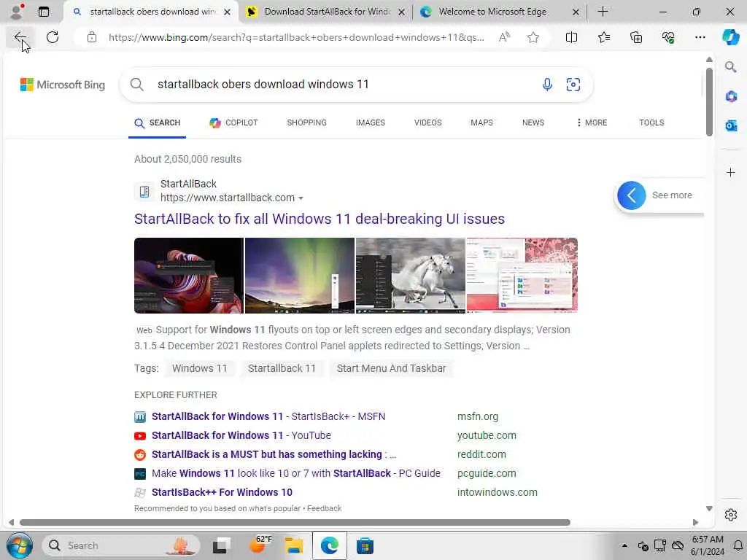This screenshot has height=560, width=747.
Task: Turn on Read aloud icon in address bar
Action: coord(505,37)
